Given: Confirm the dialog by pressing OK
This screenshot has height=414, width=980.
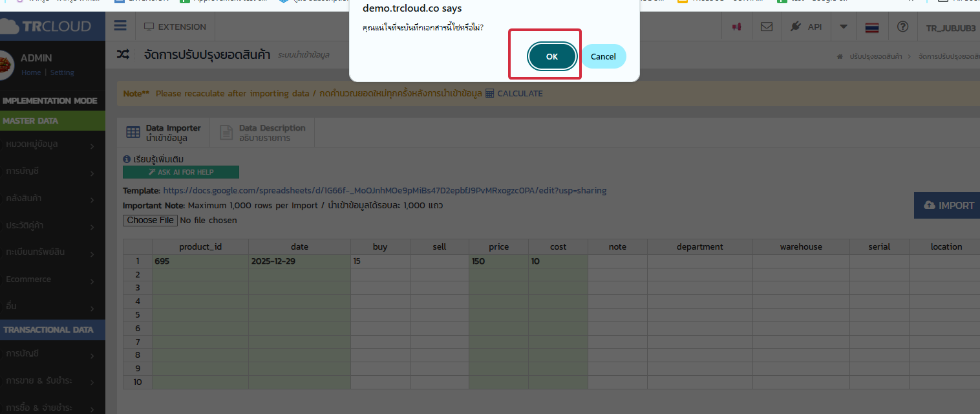Looking at the screenshot, I should pos(551,57).
